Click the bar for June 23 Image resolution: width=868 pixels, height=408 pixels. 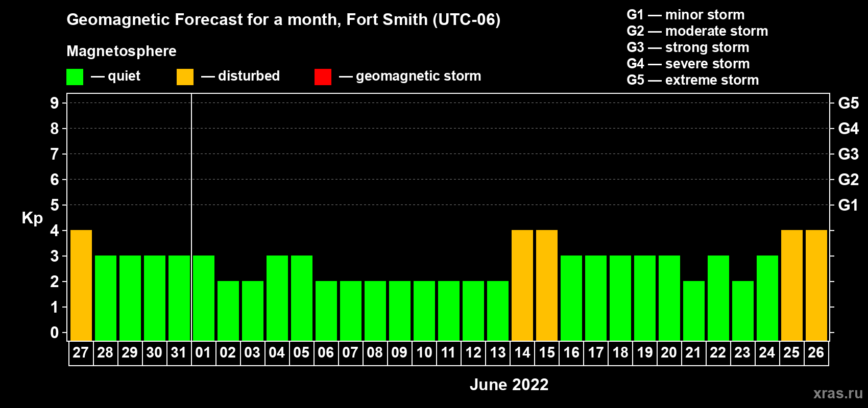743,311
